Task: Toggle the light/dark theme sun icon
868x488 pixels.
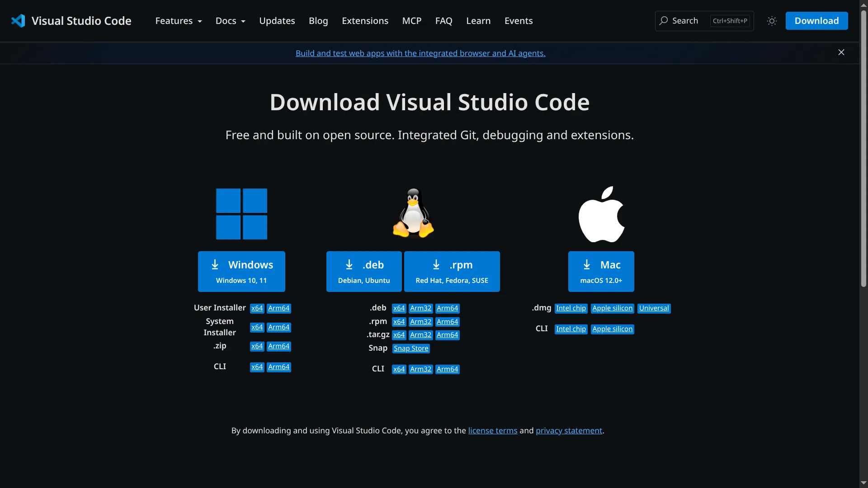Action: coord(772,21)
